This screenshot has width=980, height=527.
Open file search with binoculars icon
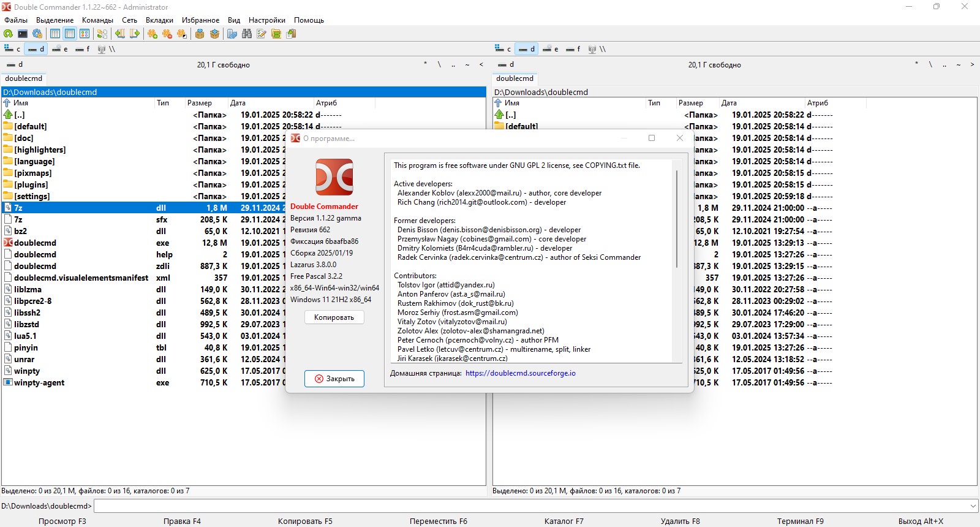(x=247, y=34)
